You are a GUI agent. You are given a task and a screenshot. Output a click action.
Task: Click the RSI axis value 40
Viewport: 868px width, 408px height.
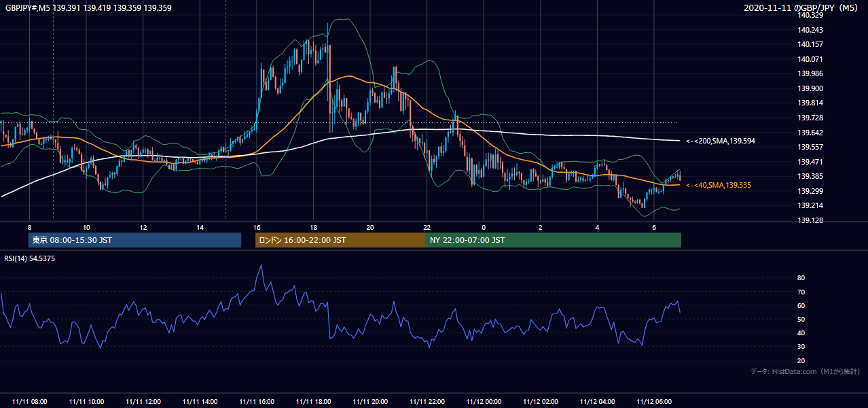pyautogui.click(x=801, y=333)
